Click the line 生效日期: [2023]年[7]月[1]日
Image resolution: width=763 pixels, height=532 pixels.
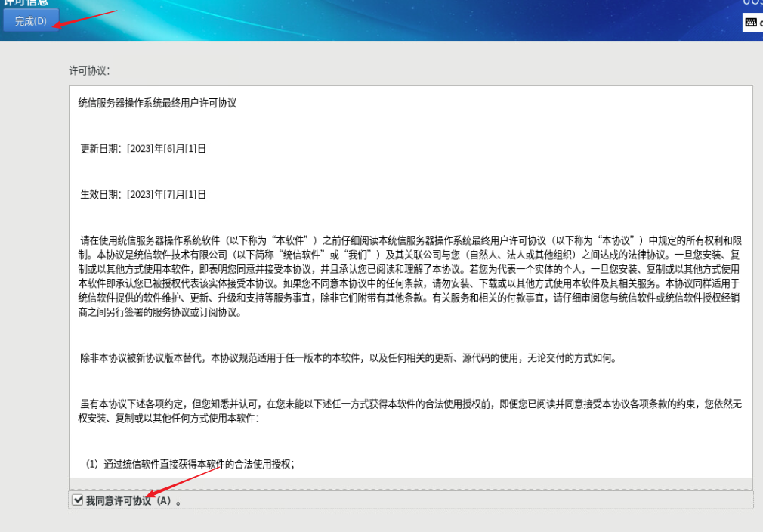point(143,194)
